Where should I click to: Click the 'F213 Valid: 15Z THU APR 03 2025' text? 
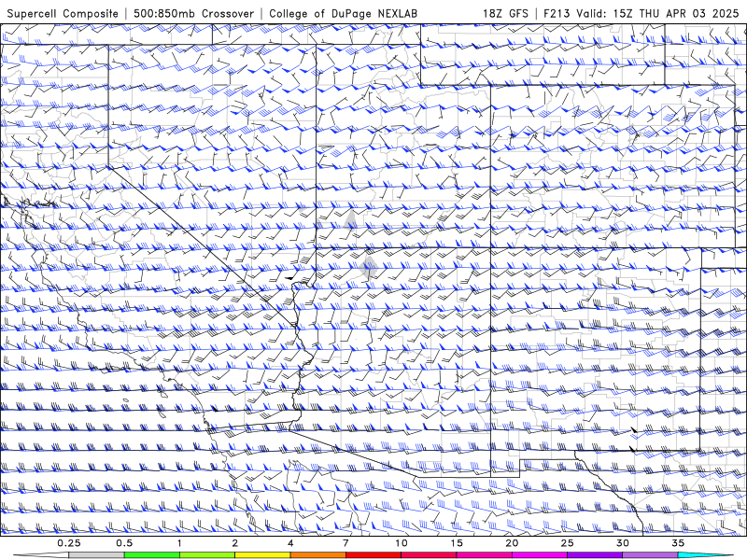pyautogui.click(x=641, y=13)
